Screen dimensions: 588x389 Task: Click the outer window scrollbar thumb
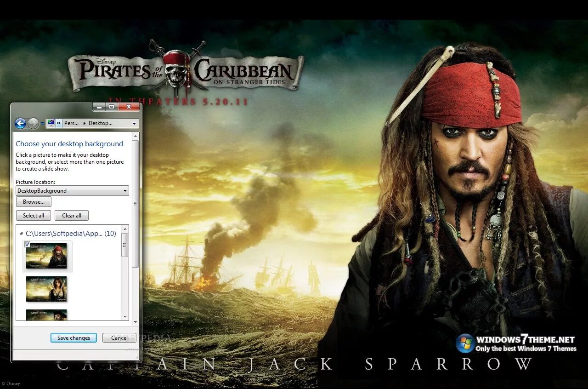135,203
